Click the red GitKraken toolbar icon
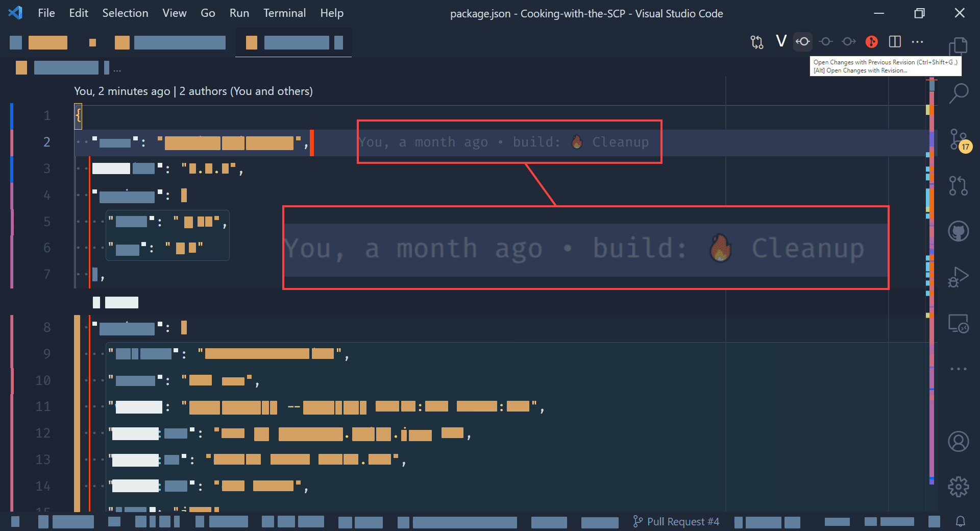The image size is (980, 531). tap(872, 42)
